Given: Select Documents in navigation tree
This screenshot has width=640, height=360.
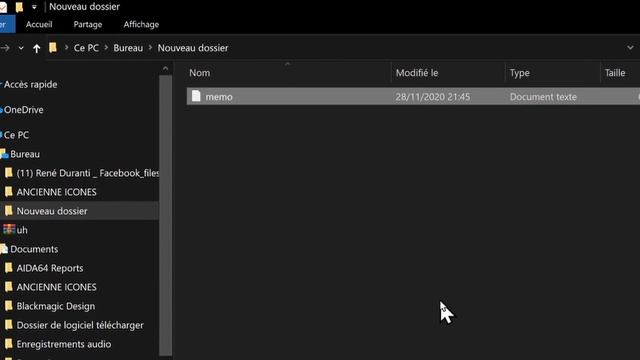Looking at the screenshot, I should (x=34, y=249).
